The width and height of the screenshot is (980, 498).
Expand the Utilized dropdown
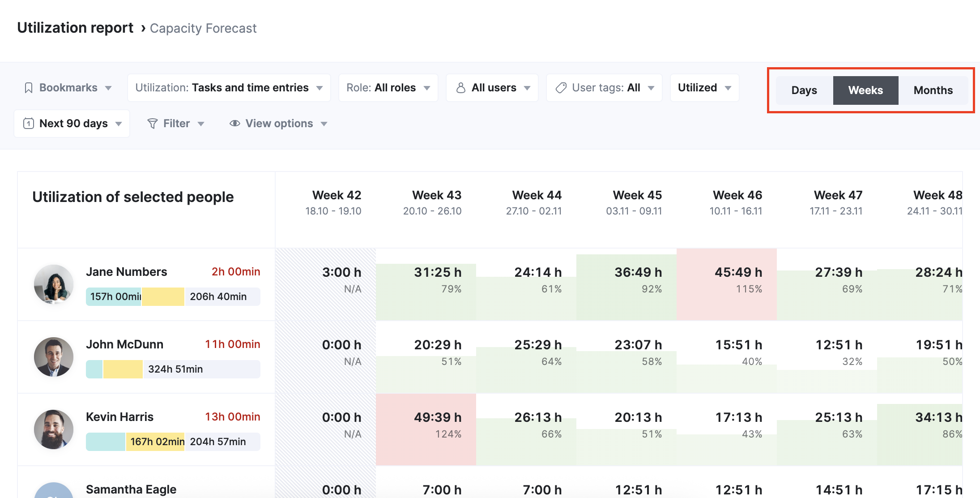tap(705, 88)
